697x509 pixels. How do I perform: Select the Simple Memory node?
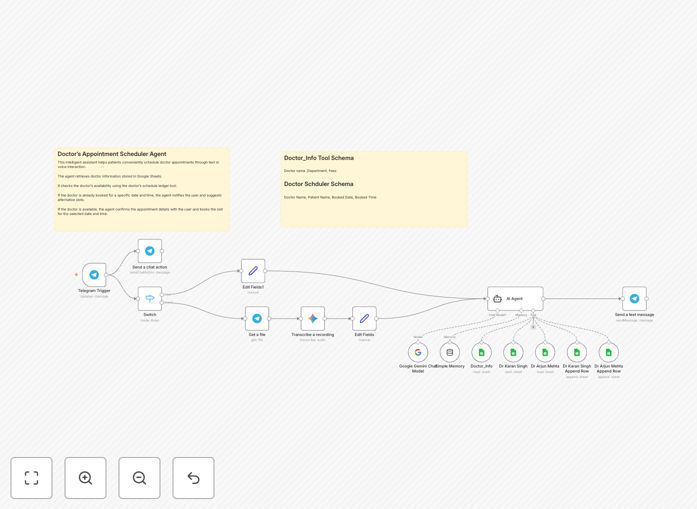(449, 353)
